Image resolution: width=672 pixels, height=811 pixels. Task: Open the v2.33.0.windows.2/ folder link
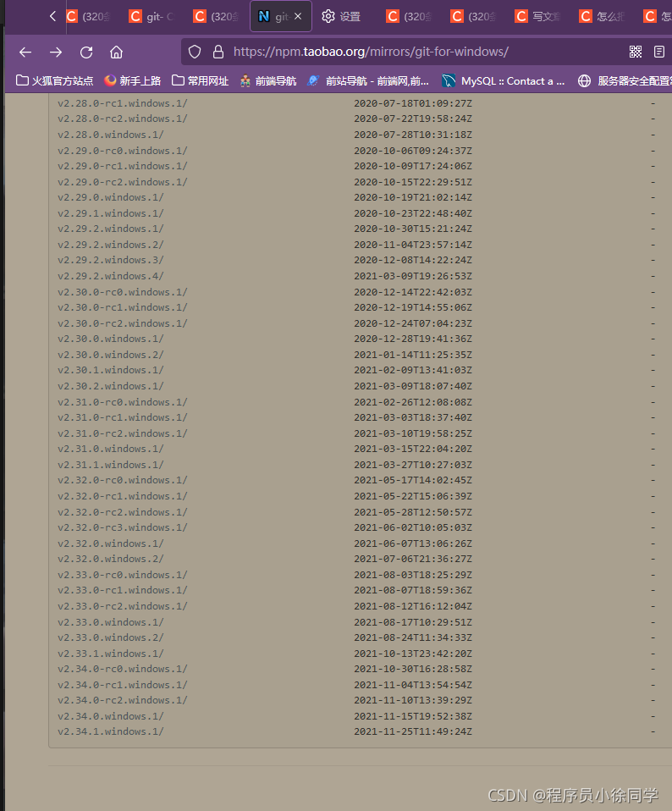pos(111,637)
